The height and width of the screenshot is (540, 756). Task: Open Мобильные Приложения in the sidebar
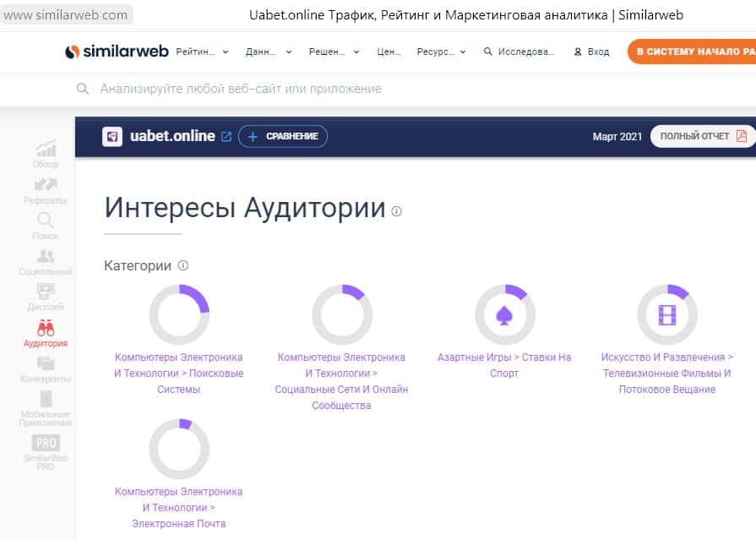[46, 409]
